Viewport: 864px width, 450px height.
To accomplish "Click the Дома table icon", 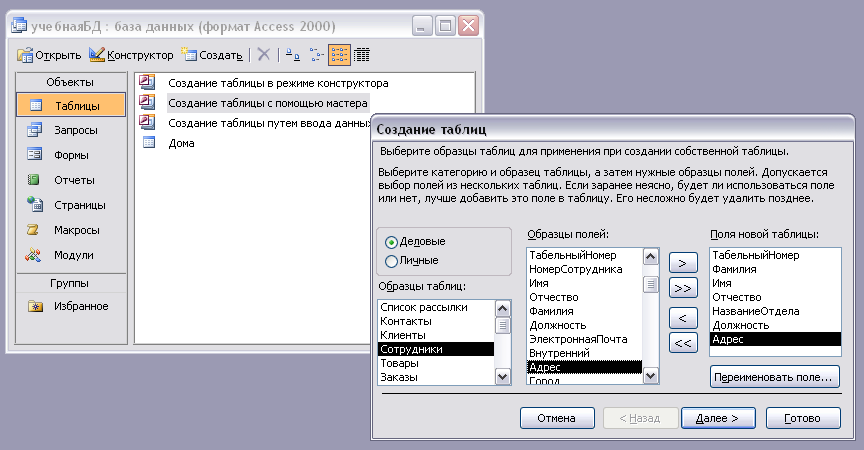I will (x=149, y=143).
